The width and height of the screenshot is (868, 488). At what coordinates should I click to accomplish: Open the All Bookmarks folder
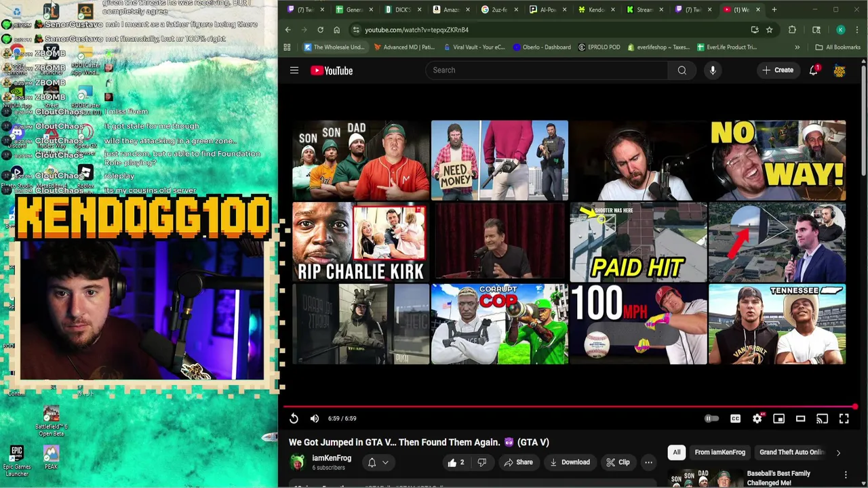tap(837, 47)
